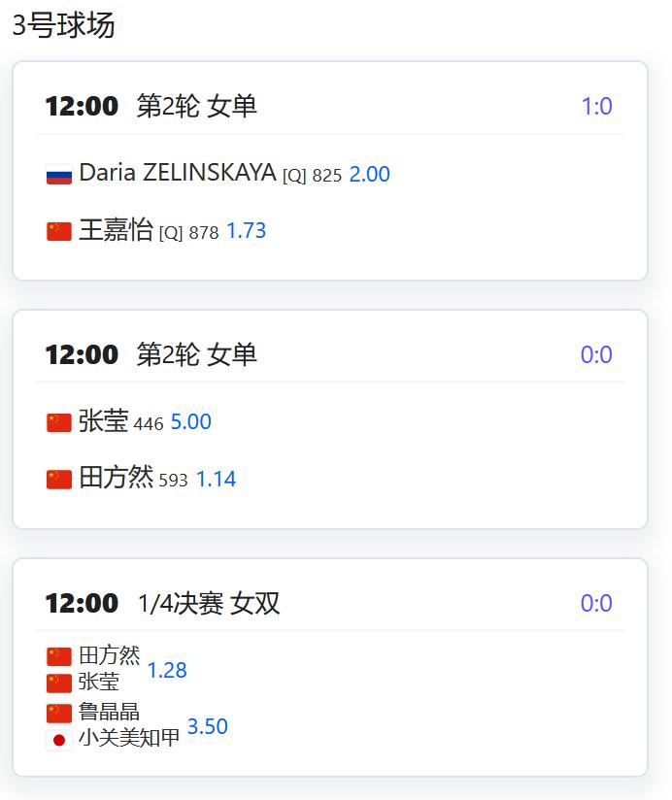This screenshot has width=672, height=800.
Task: Click the Japan flag beside 小关美知甲
Action: [x=58, y=740]
